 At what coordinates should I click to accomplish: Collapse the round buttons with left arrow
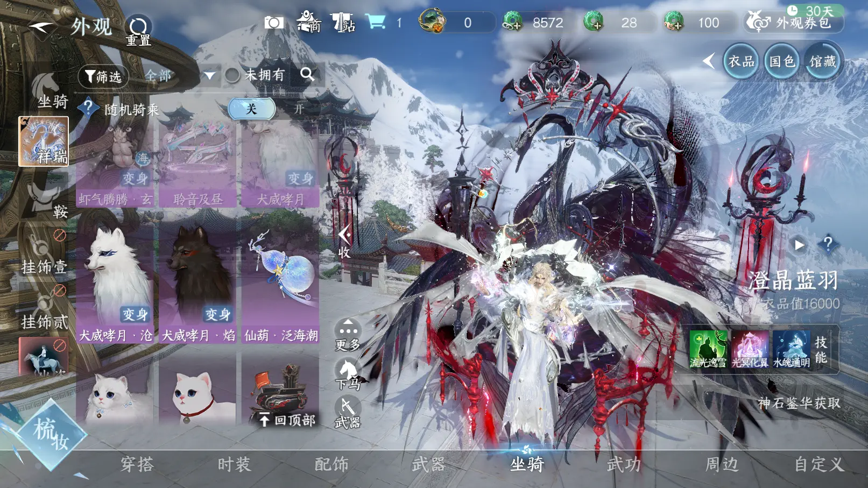point(709,61)
